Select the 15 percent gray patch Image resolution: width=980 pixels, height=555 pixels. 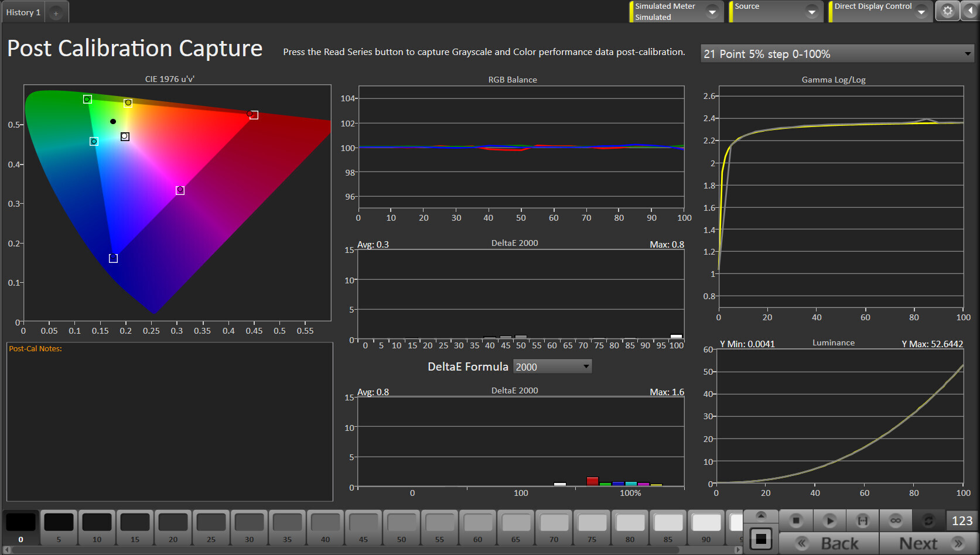tap(135, 527)
